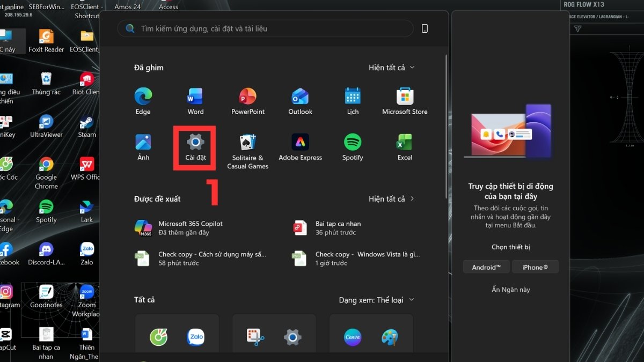Image resolution: width=644 pixels, height=362 pixels.
Task: Click Ẩn Ngăn này to hide panel
Action: (x=510, y=290)
